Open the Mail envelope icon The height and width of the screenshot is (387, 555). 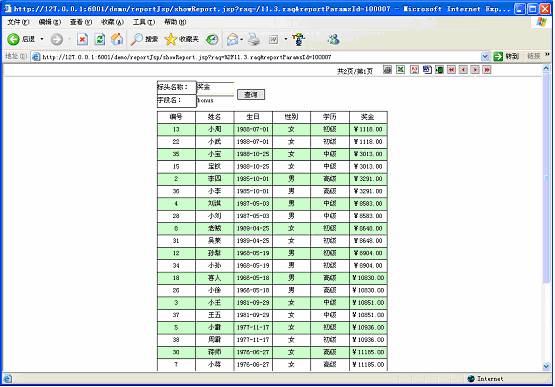click(233, 39)
